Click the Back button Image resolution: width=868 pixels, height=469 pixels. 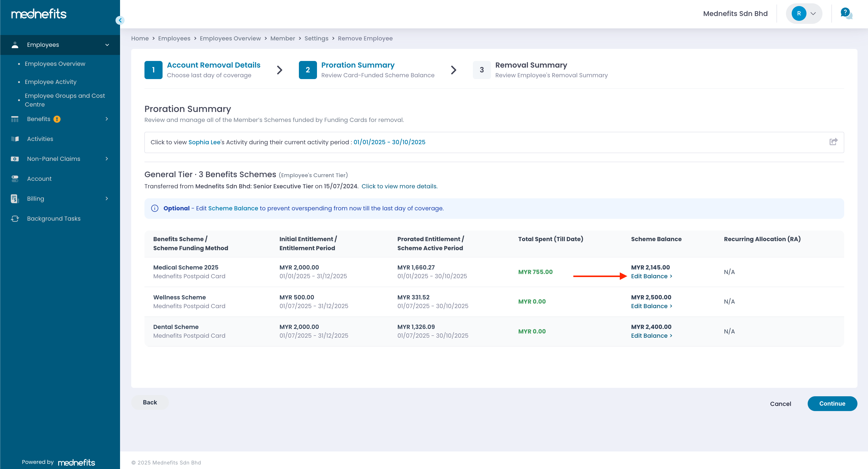click(150, 402)
